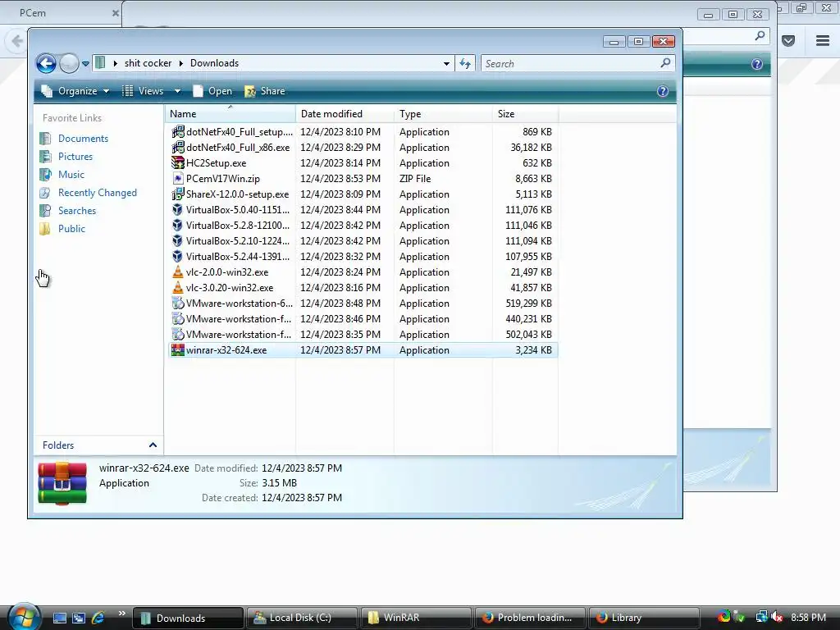Click WinRAR preview thumbnail in details pane
This screenshot has height=630, width=840.
point(62,484)
